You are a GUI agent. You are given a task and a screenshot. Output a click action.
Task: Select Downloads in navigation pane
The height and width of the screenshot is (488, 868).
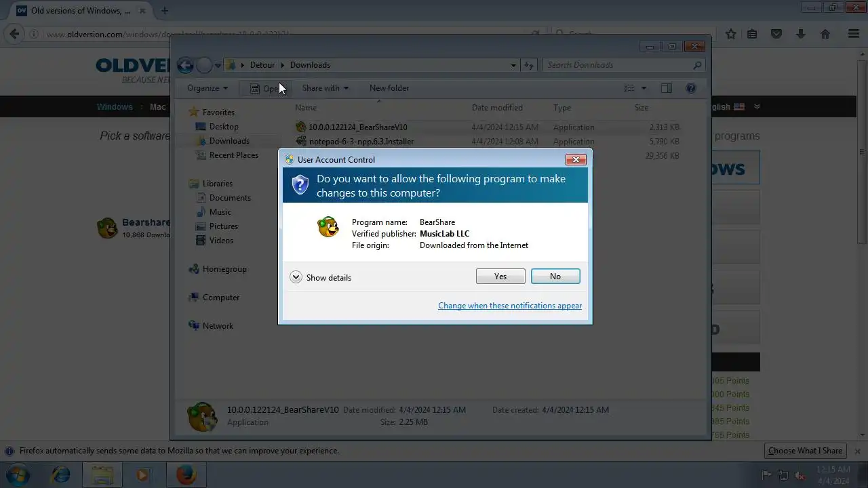[x=229, y=141]
